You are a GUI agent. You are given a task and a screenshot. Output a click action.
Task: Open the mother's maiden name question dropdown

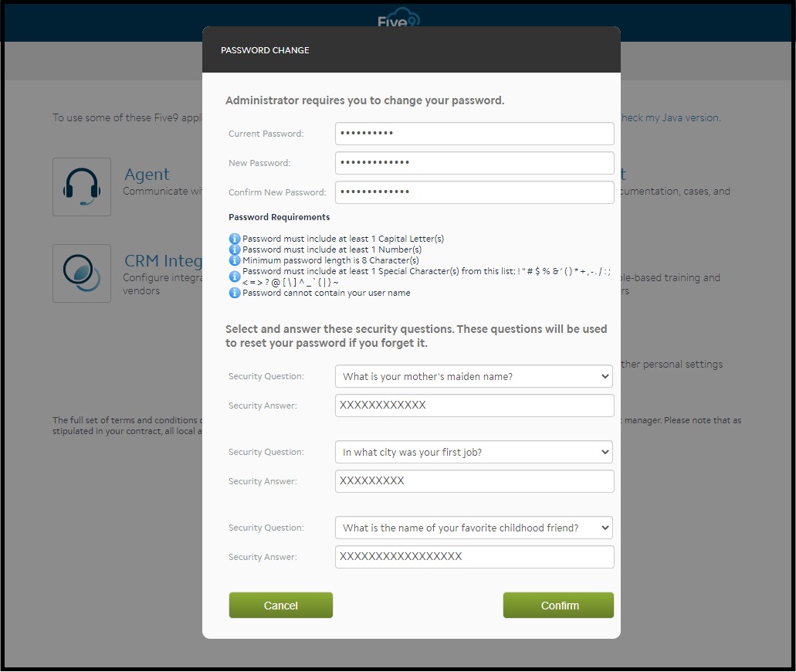[x=473, y=376]
